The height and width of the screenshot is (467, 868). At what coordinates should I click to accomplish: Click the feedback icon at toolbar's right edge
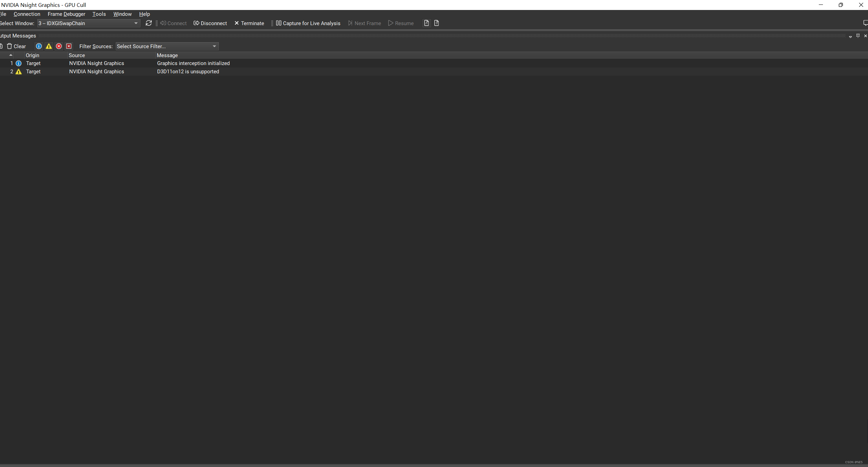pyautogui.click(x=866, y=23)
